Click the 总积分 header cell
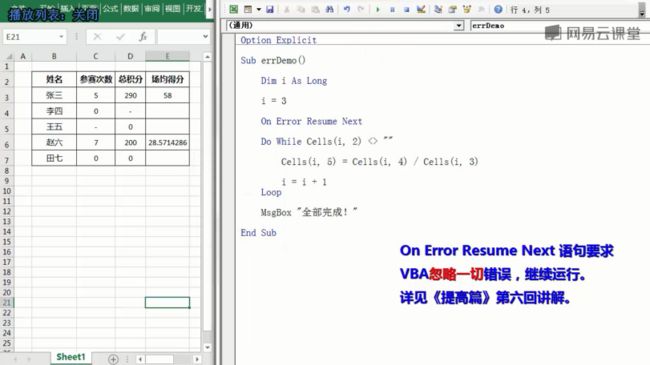The image size is (650, 365). click(x=130, y=79)
